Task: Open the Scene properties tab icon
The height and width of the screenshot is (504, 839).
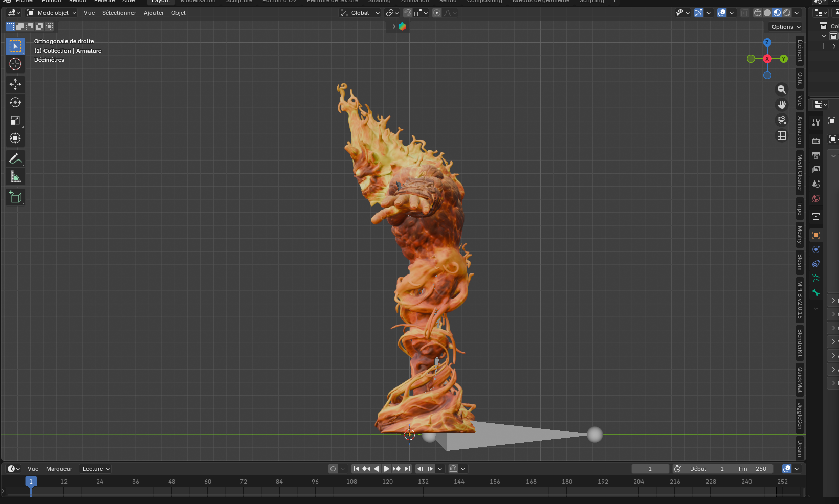Action: click(x=816, y=184)
